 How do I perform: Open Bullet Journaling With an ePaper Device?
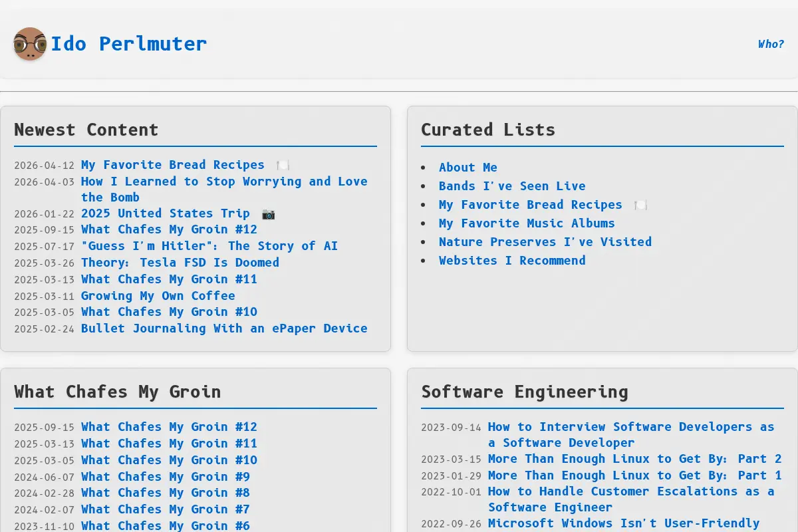click(x=224, y=329)
